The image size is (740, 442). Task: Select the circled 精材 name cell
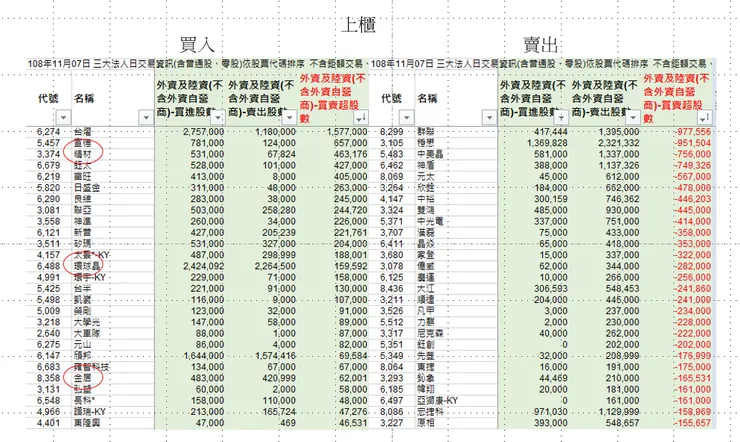pos(83,154)
